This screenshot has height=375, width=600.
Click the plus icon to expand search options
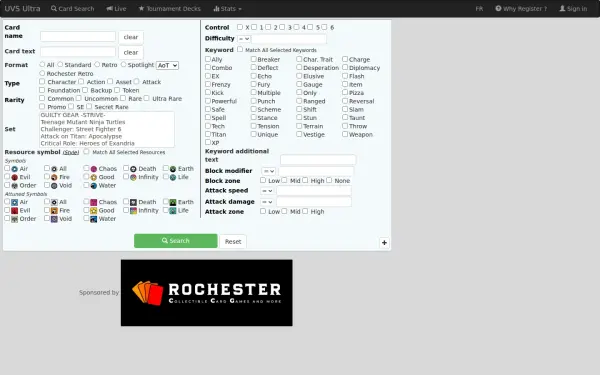coord(384,243)
